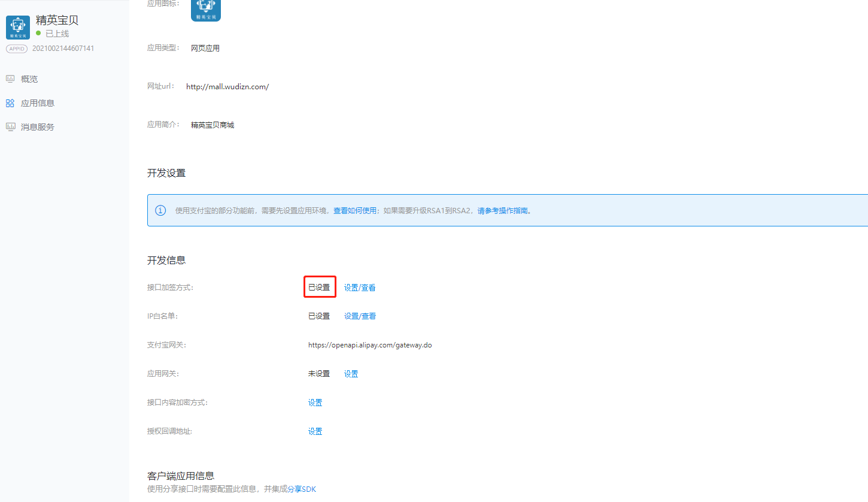868x502 pixels.
Task: Click the 网页应用 value text
Action: [205, 49]
